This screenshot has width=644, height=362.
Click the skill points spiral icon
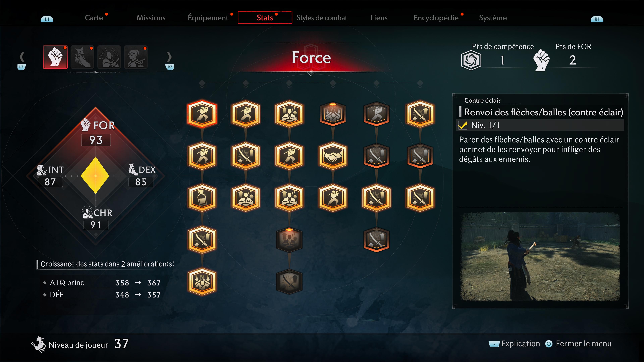tap(471, 60)
